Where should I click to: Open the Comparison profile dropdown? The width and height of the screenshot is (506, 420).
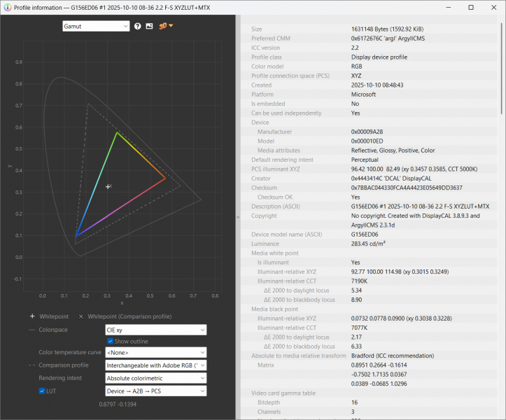[x=155, y=365]
